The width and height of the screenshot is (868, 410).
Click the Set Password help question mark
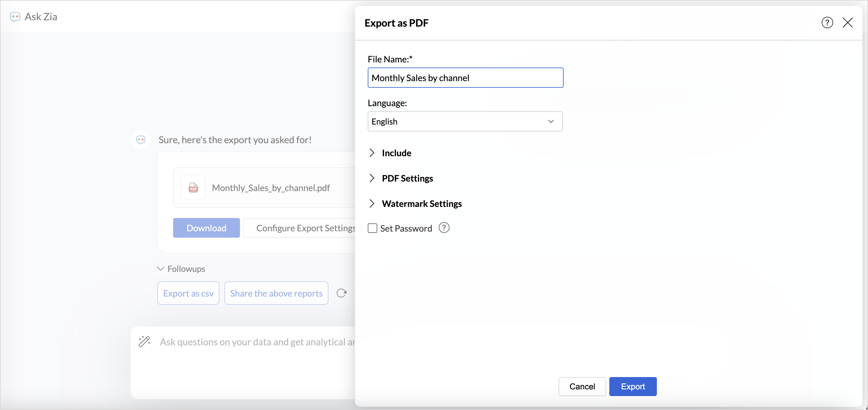pos(444,228)
